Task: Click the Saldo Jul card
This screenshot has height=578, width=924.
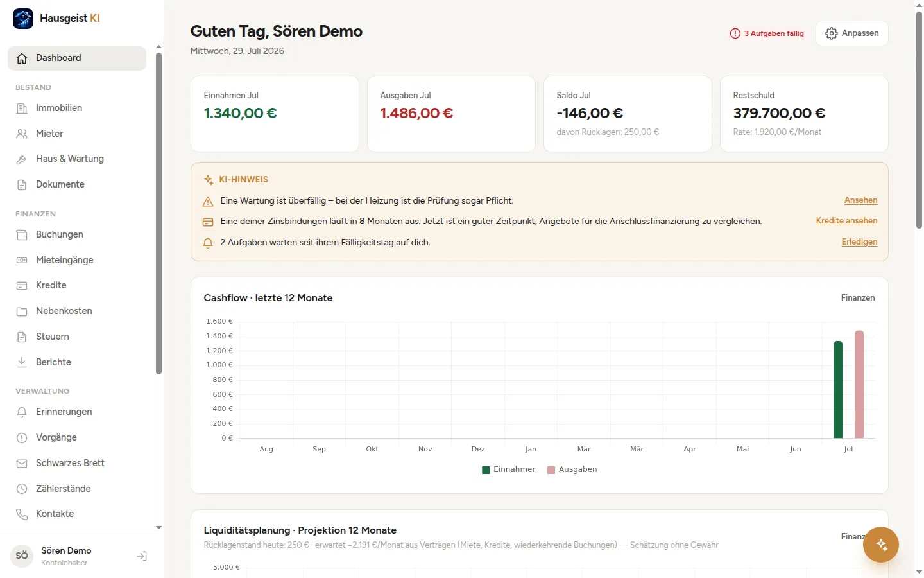Action: point(628,114)
